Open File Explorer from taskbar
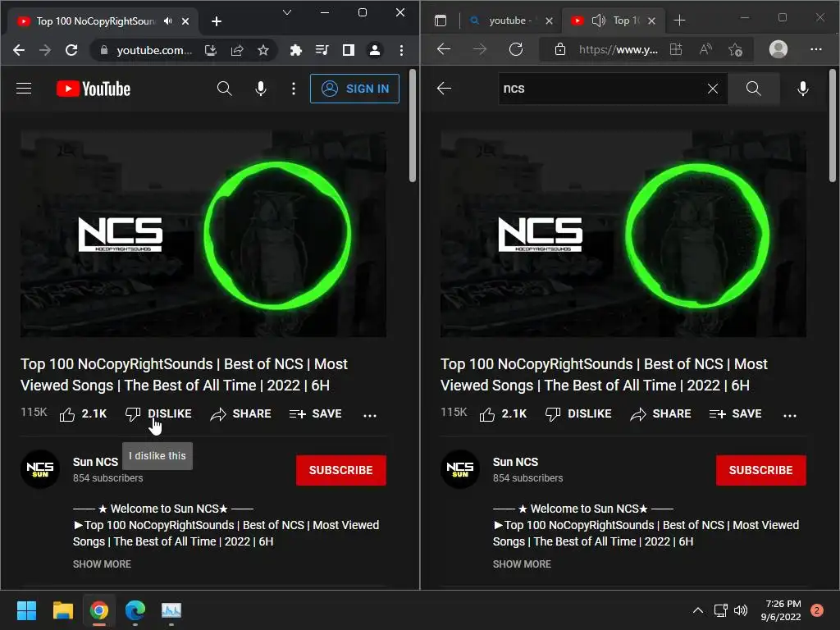This screenshot has width=840, height=630. (x=62, y=610)
